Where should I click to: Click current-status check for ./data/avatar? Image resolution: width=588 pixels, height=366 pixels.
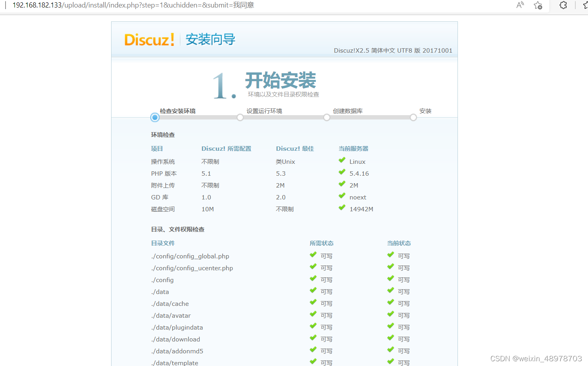(x=391, y=314)
